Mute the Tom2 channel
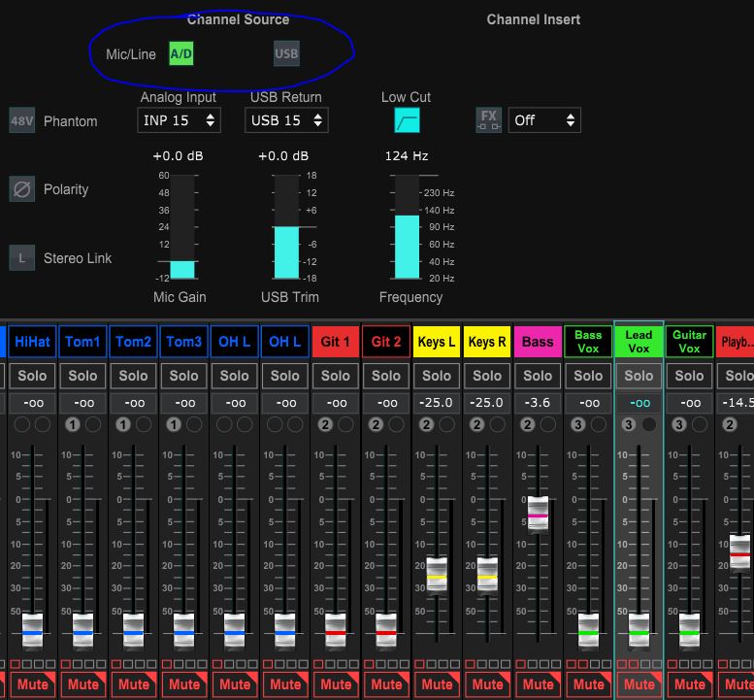 point(133,684)
